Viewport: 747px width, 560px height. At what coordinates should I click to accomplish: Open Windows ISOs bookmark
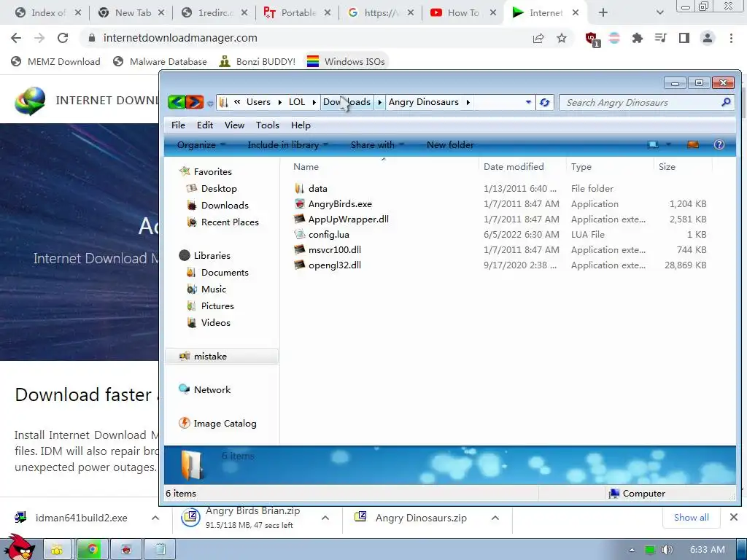[346, 61]
